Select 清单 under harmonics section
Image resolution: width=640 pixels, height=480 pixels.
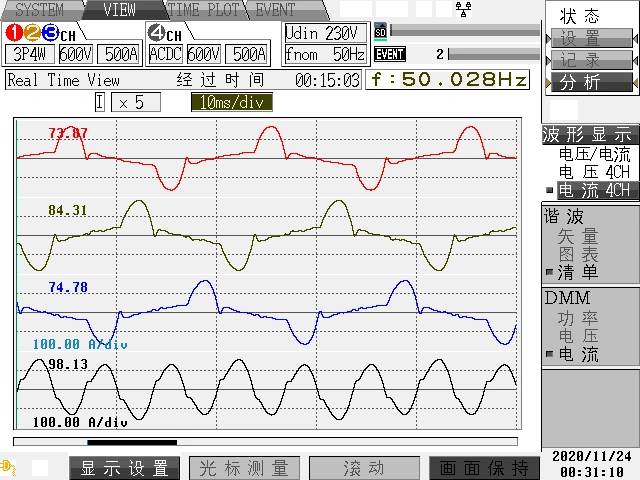(576, 272)
